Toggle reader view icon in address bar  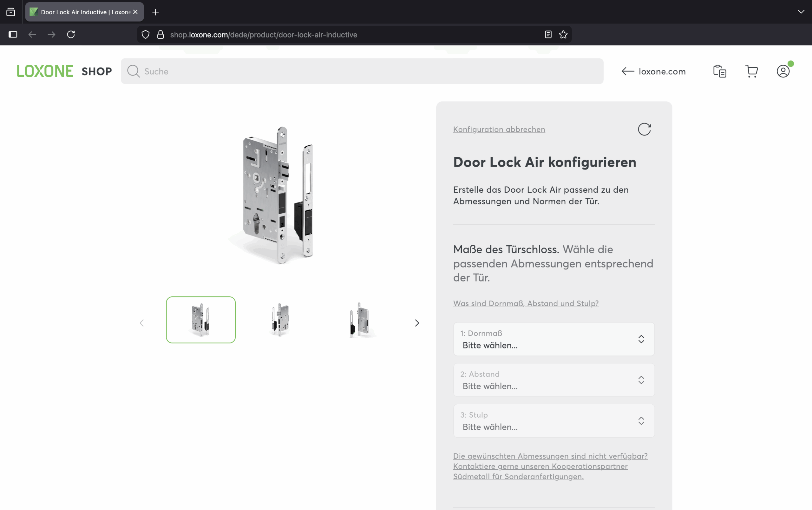pos(548,34)
